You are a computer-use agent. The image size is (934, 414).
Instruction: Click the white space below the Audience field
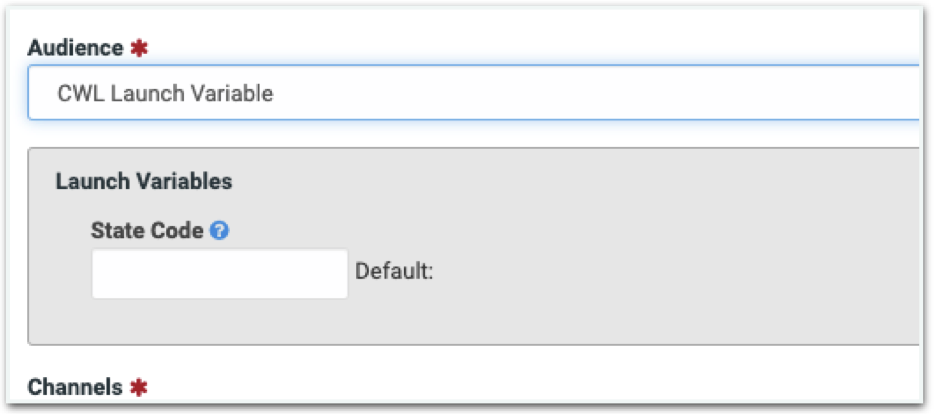tap(474, 134)
